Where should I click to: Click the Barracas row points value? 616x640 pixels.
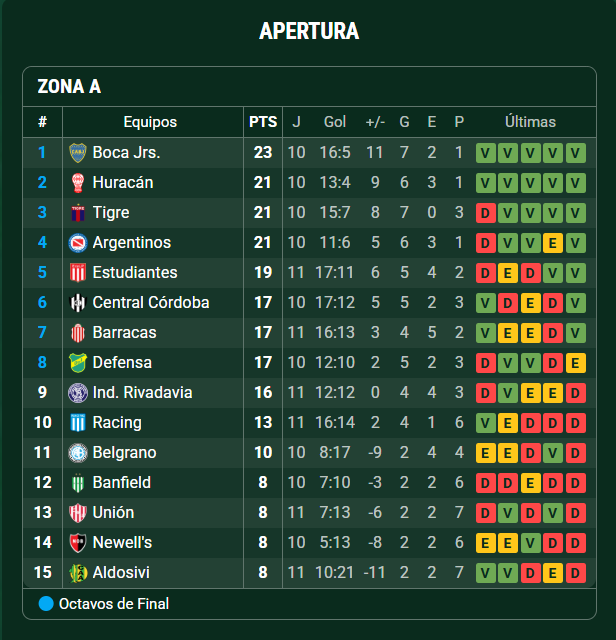[x=263, y=333]
